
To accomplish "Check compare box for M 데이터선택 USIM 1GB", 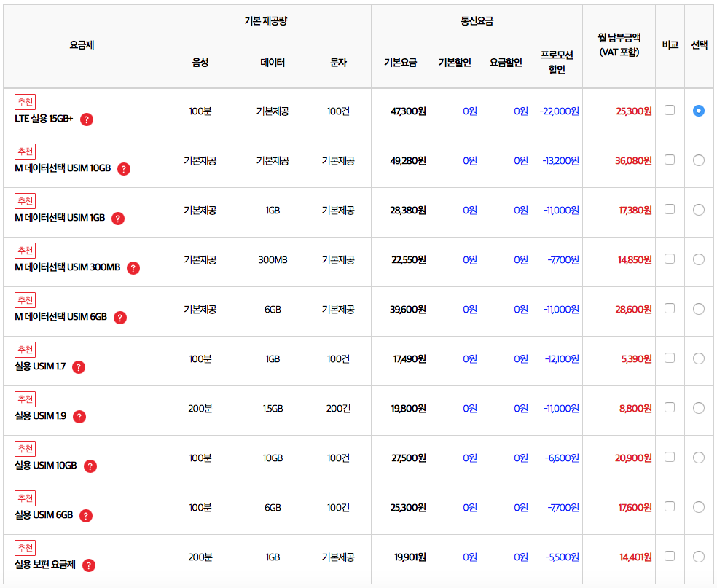I will click(x=670, y=209).
